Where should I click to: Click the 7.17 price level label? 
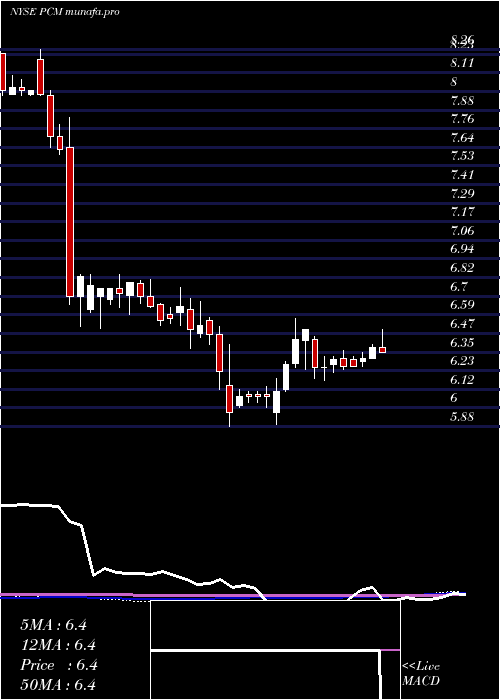click(x=462, y=212)
